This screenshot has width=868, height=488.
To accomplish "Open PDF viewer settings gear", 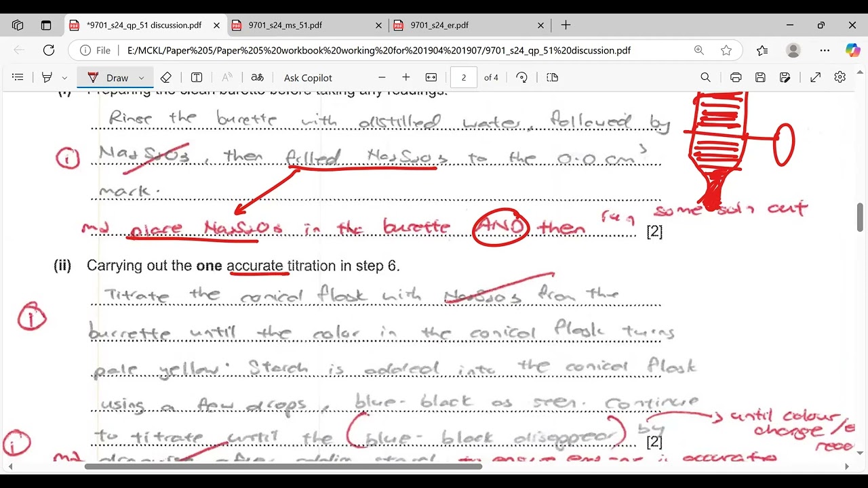I will [840, 77].
